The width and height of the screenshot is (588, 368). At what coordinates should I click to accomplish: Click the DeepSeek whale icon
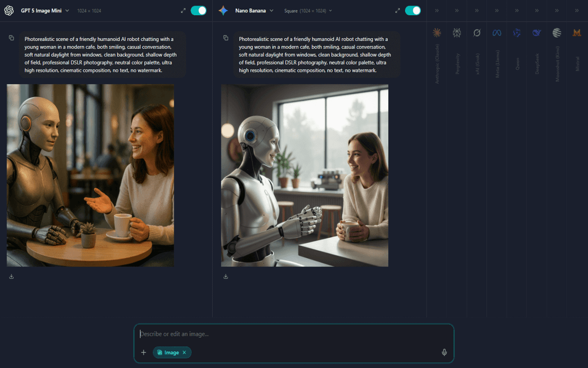536,33
